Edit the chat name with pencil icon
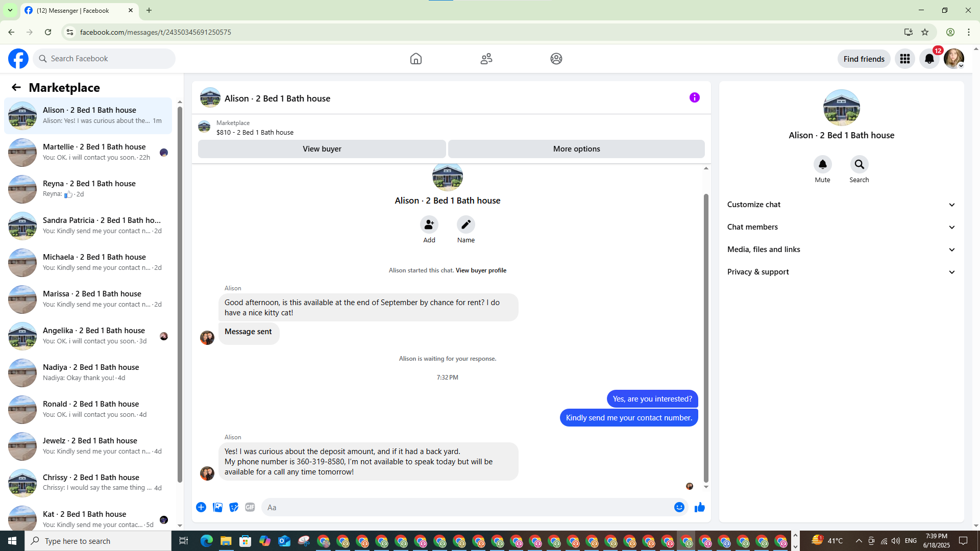Image resolution: width=980 pixels, height=551 pixels. click(466, 224)
